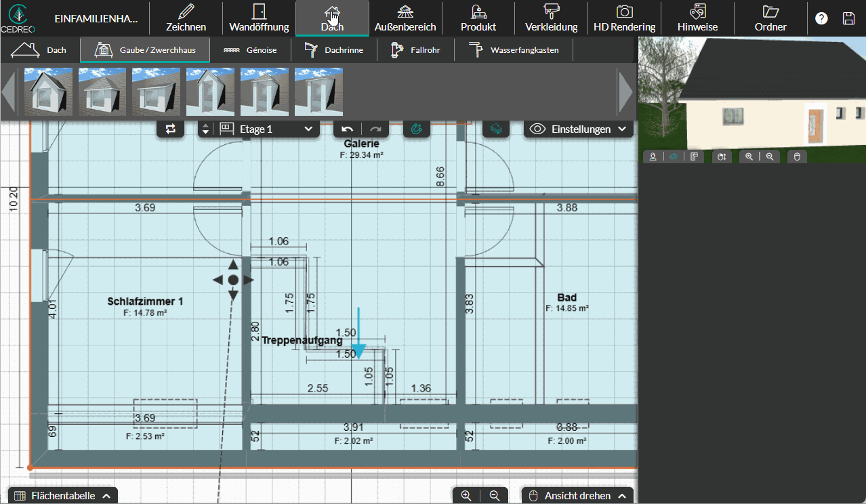Toggle the teal layers icon button
Viewport: 866px width, 504px height.
(496, 129)
